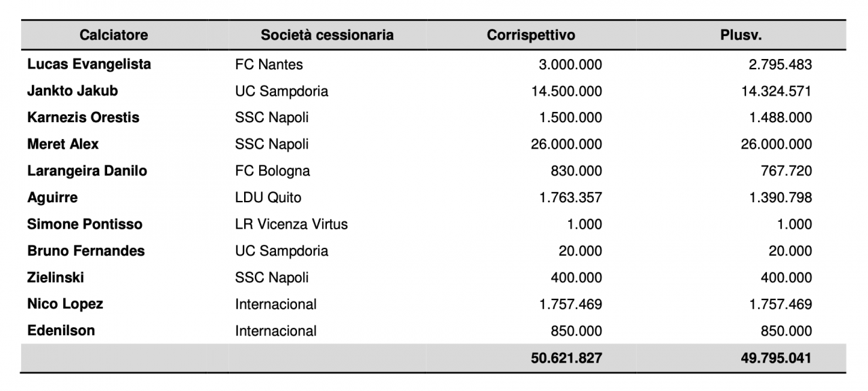The image size is (868, 391).
Task: Select the FC Nantes club cell
Action: click(269, 65)
